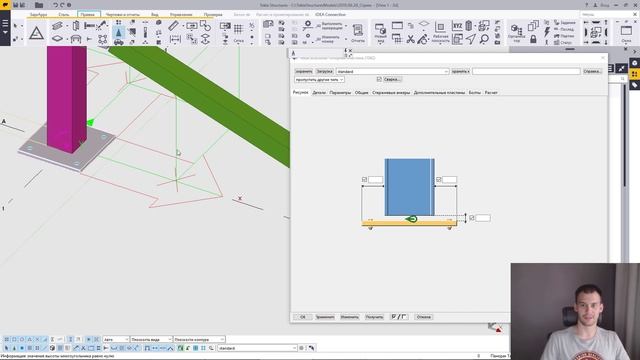Click the scissors clip plane icon
640x360 pixels.
coord(411,39)
